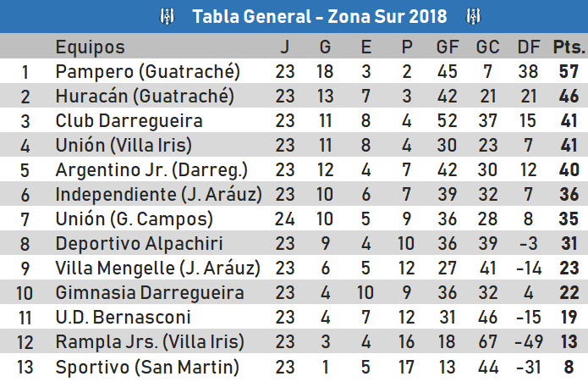This screenshot has height=382, width=588.
Task: Select Unión (G. Campos) entry
Action: 135,219
